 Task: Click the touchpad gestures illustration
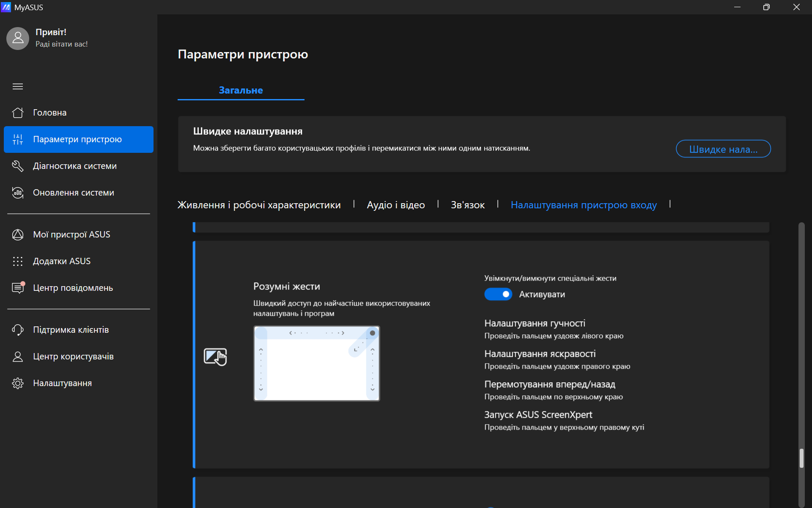coord(316,363)
